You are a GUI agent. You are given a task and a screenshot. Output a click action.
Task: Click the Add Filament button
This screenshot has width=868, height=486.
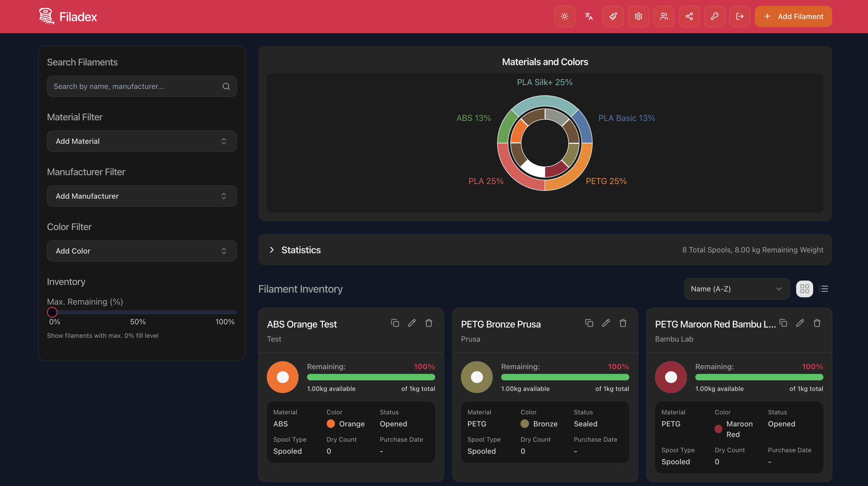pyautogui.click(x=793, y=16)
